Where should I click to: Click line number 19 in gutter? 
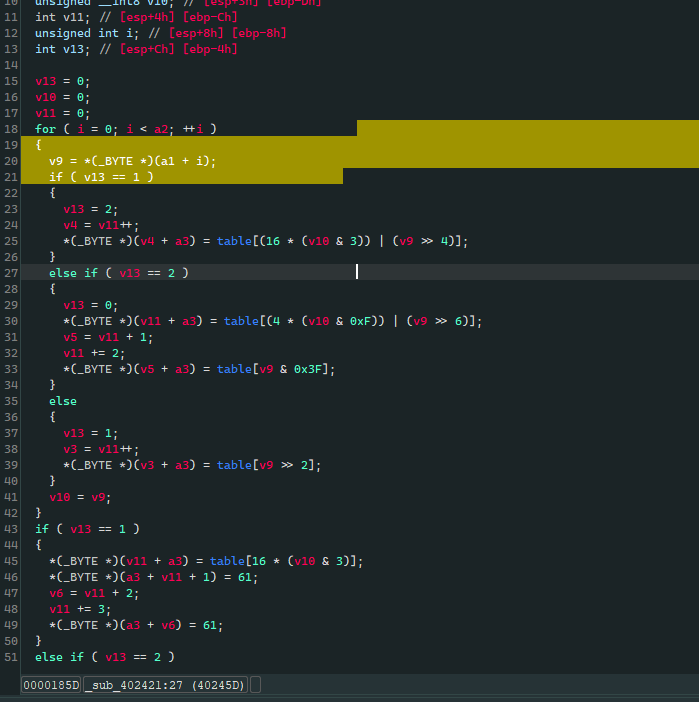point(11,145)
